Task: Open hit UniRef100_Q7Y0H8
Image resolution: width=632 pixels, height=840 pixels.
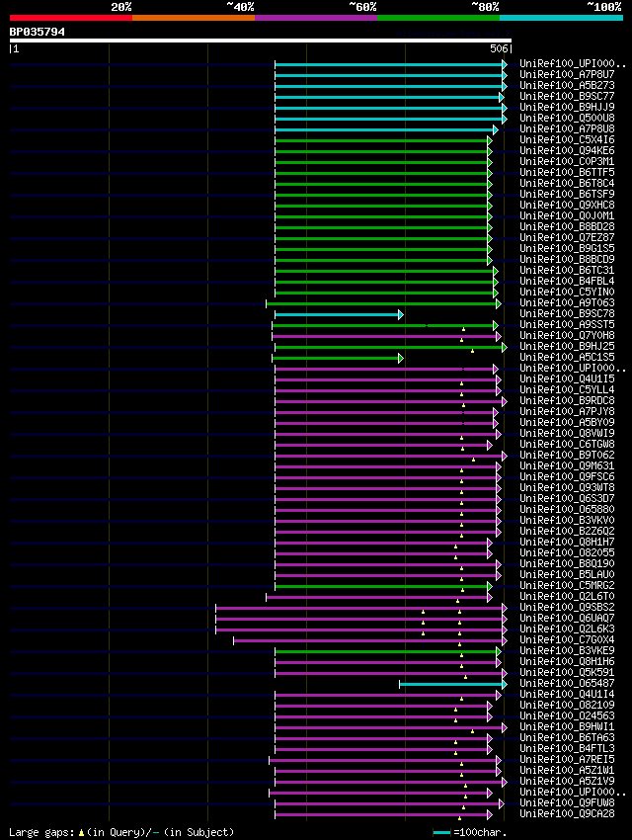Action: coord(567,335)
